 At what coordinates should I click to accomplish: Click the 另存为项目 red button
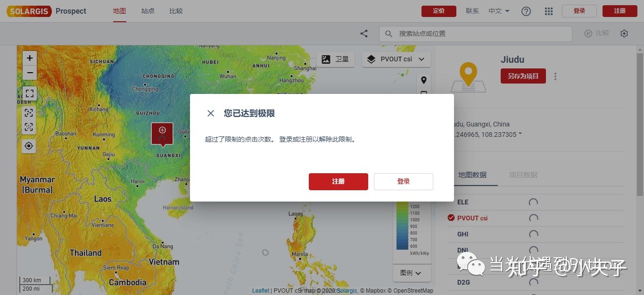[x=523, y=76]
